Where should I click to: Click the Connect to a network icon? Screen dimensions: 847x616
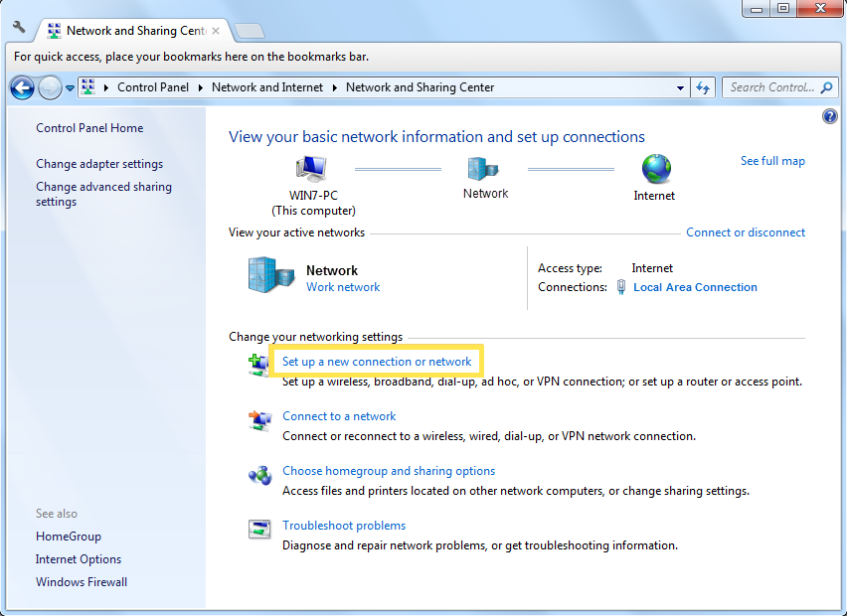[x=259, y=421]
